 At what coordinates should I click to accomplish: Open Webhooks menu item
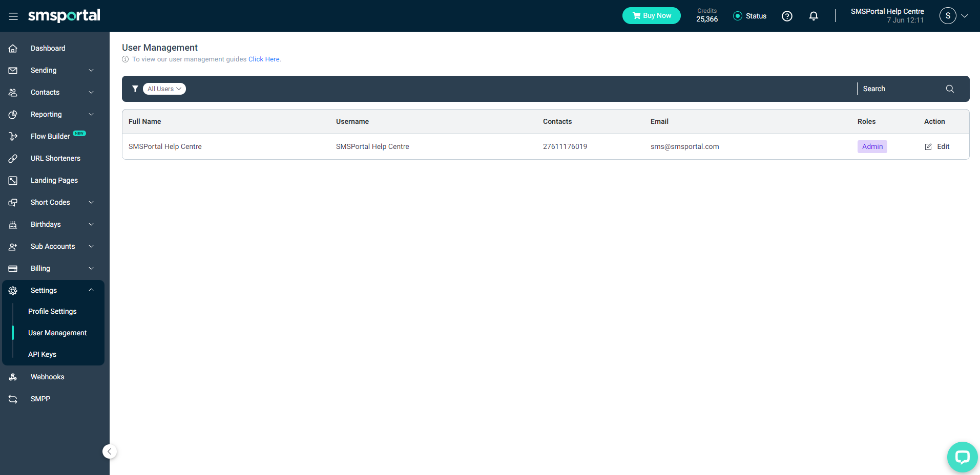(x=47, y=377)
